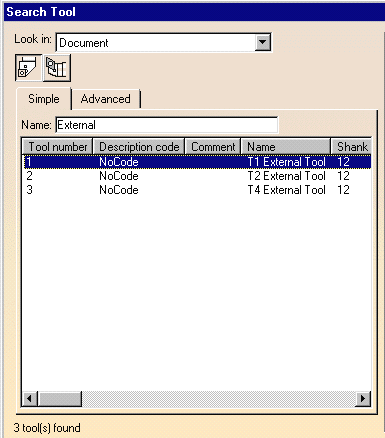This screenshot has height=438, width=385.
Task: Click the horizontal scrollbar left arrow
Action: [30, 399]
